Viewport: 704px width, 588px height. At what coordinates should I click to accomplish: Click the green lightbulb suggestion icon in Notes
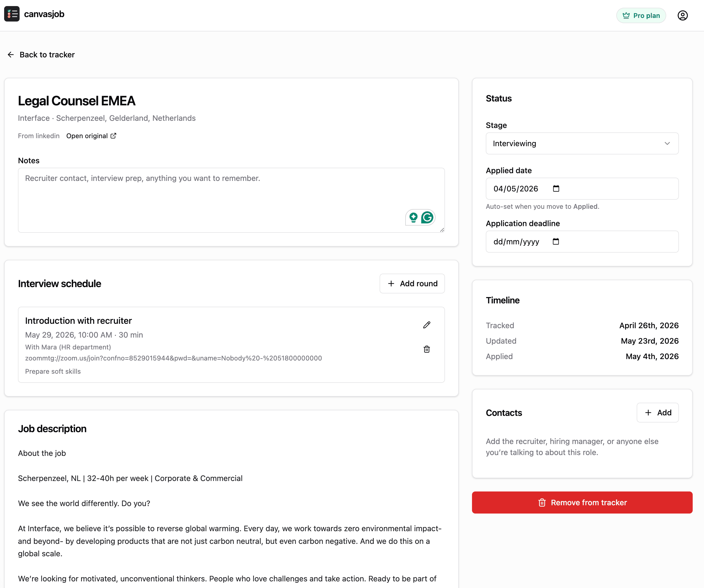click(413, 218)
